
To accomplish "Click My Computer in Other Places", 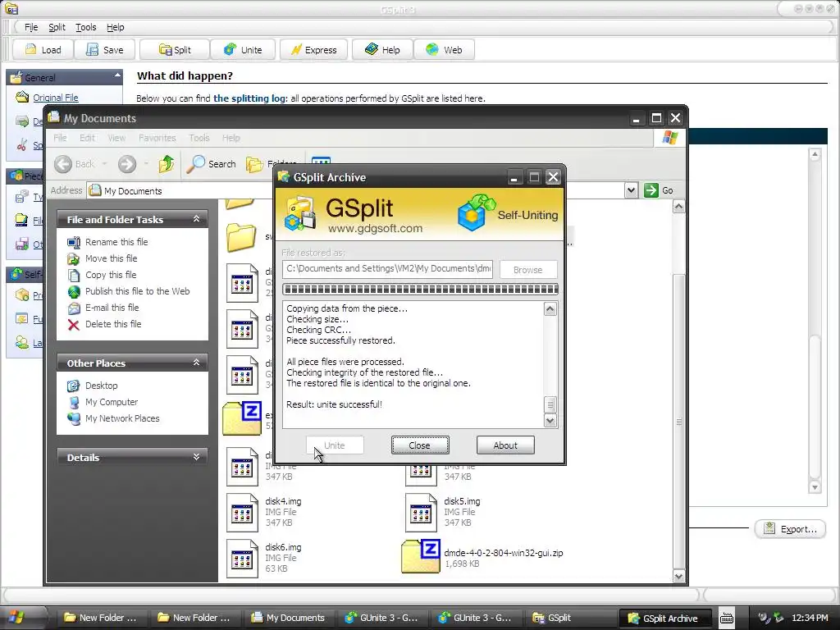I will coord(111,402).
